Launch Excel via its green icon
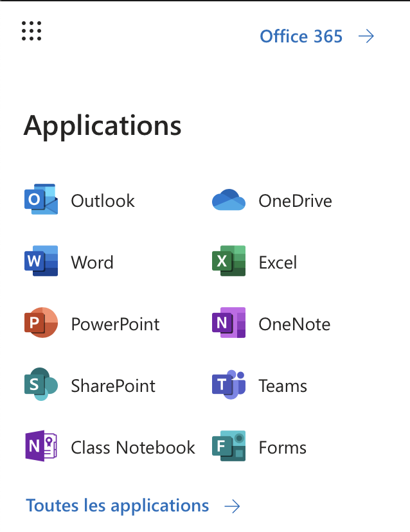410x532 pixels. click(229, 261)
